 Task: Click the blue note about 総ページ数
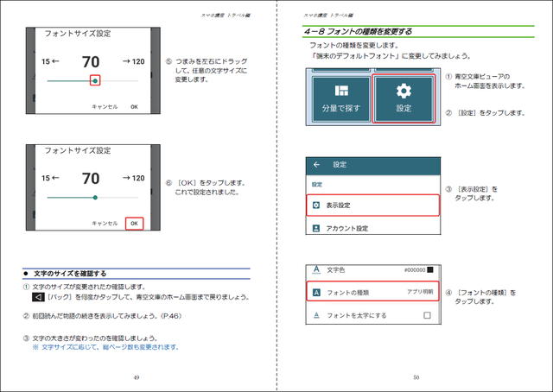coord(106,347)
